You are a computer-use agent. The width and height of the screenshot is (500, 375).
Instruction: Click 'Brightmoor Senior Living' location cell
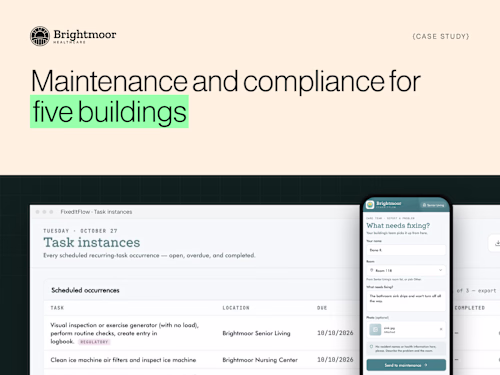coord(256,333)
